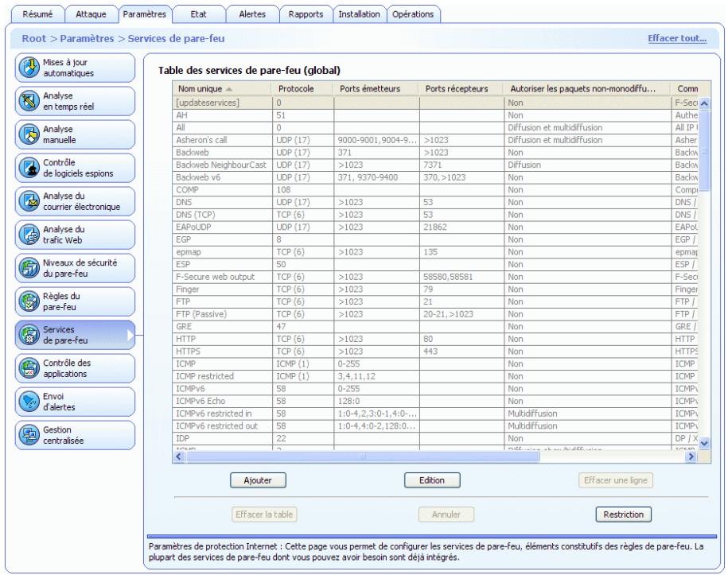The height and width of the screenshot is (575, 728).
Task: Click the Effacer tout... link
Action: pos(677,38)
